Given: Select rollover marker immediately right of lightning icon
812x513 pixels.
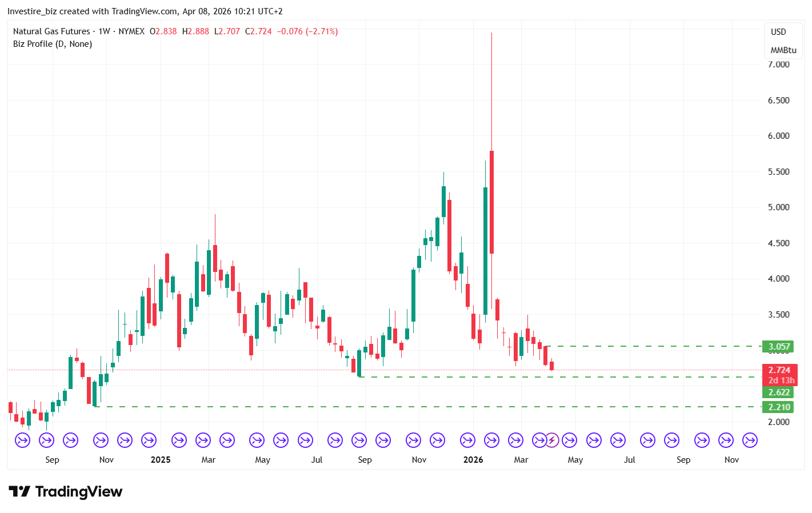Looking at the screenshot, I should pyautogui.click(x=569, y=440).
